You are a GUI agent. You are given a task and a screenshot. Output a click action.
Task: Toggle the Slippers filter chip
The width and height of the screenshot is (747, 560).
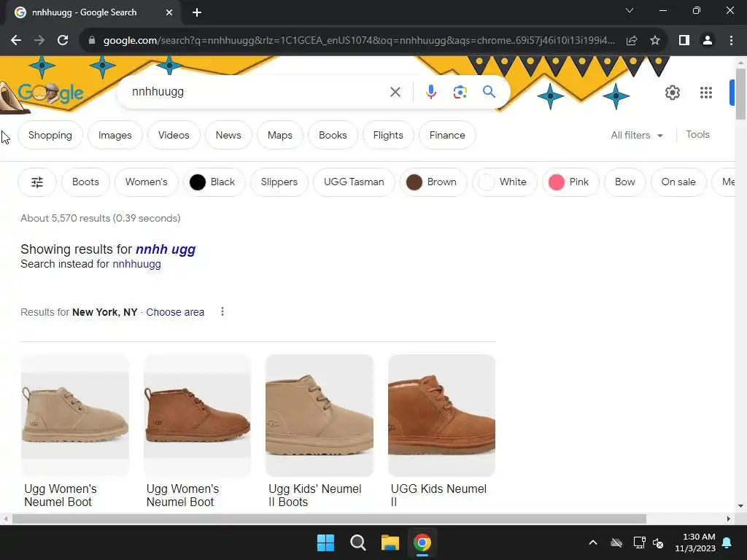click(279, 182)
